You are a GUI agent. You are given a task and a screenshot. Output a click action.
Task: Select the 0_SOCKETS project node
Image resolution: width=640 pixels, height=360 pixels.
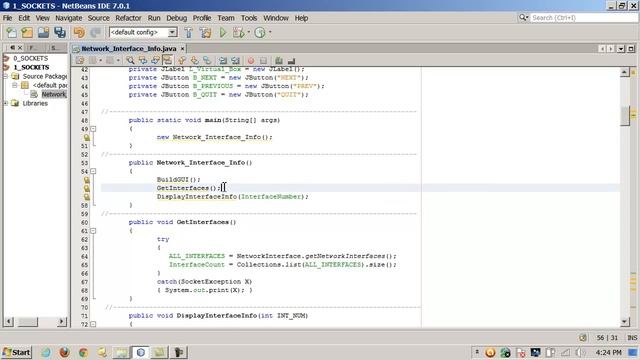31,58
